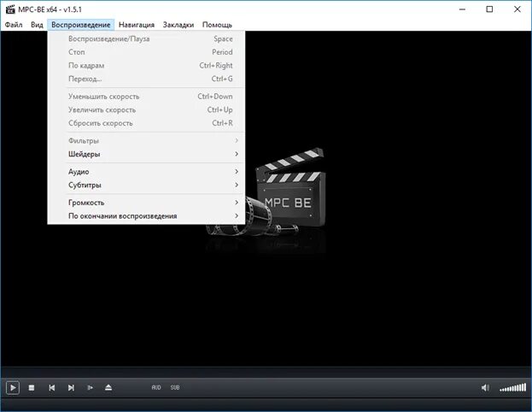Close the MPC-BE window
Screen dimensions: 532x412
517,9
